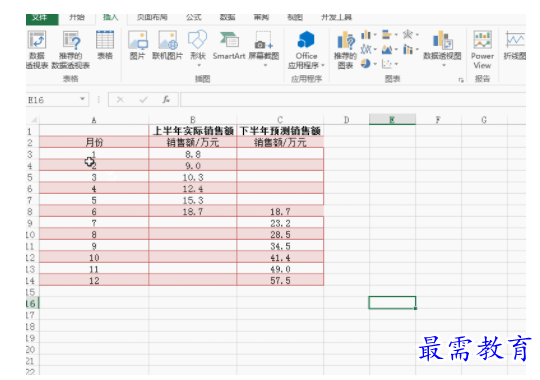
Task: Switch to the Formulas (公式) tab
Action: [194, 17]
